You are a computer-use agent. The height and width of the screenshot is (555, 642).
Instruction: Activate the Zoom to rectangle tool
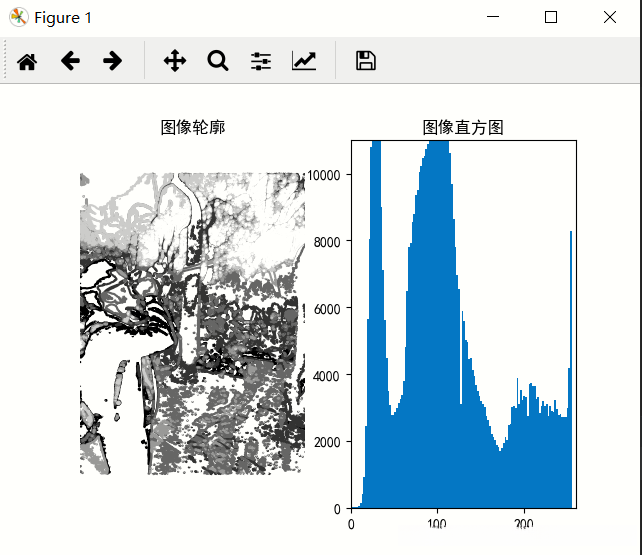pyautogui.click(x=217, y=61)
